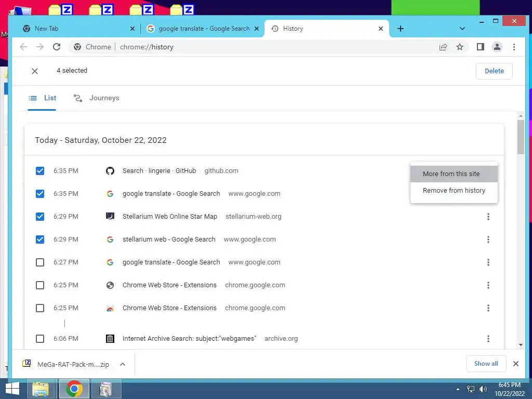Open the side panel icon
The width and height of the screenshot is (532, 399).
[481, 47]
